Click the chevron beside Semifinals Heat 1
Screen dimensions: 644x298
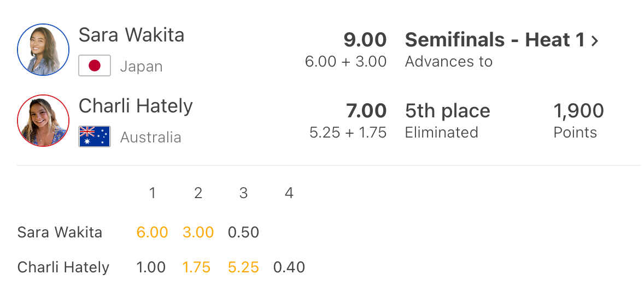point(595,40)
